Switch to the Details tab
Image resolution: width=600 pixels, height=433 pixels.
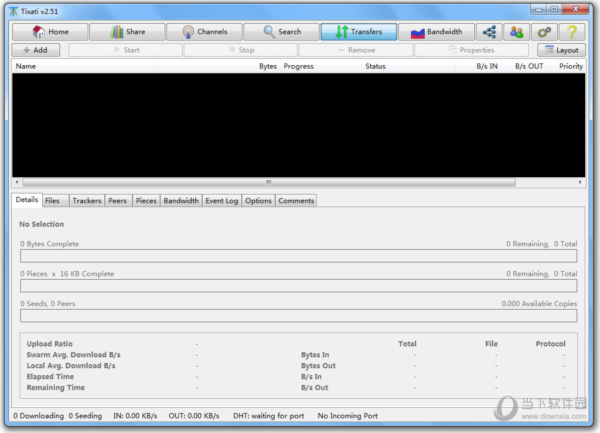[x=27, y=200]
